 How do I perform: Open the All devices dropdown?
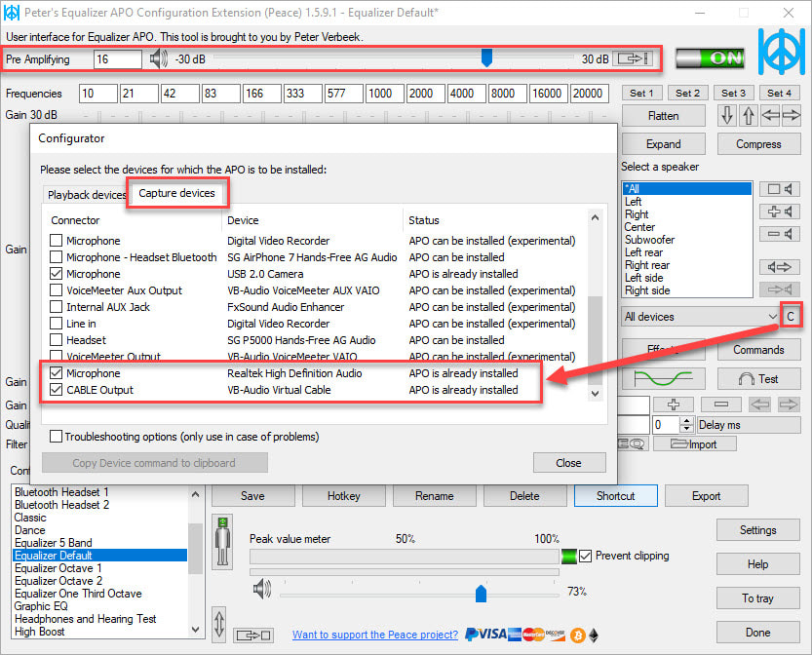[701, 317]
